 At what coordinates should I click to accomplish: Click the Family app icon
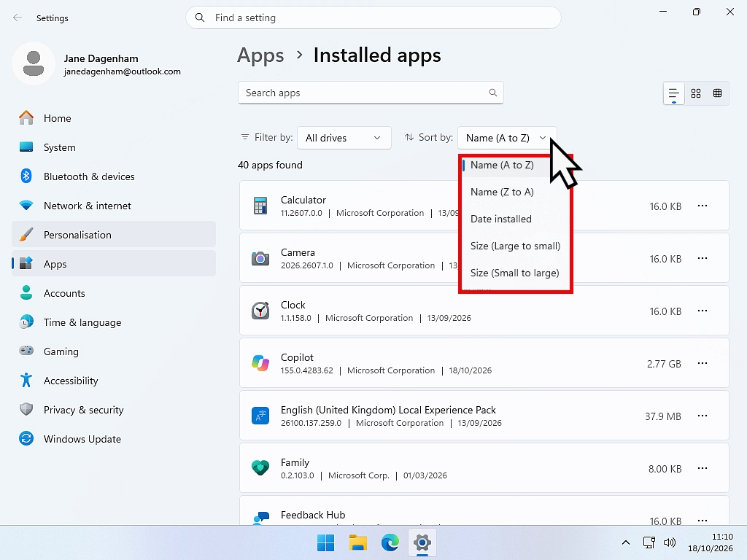(x=260, y=468)
